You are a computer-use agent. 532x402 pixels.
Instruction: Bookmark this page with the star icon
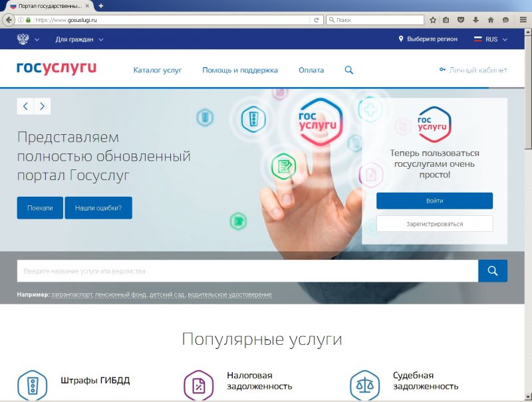pos(433,20)
